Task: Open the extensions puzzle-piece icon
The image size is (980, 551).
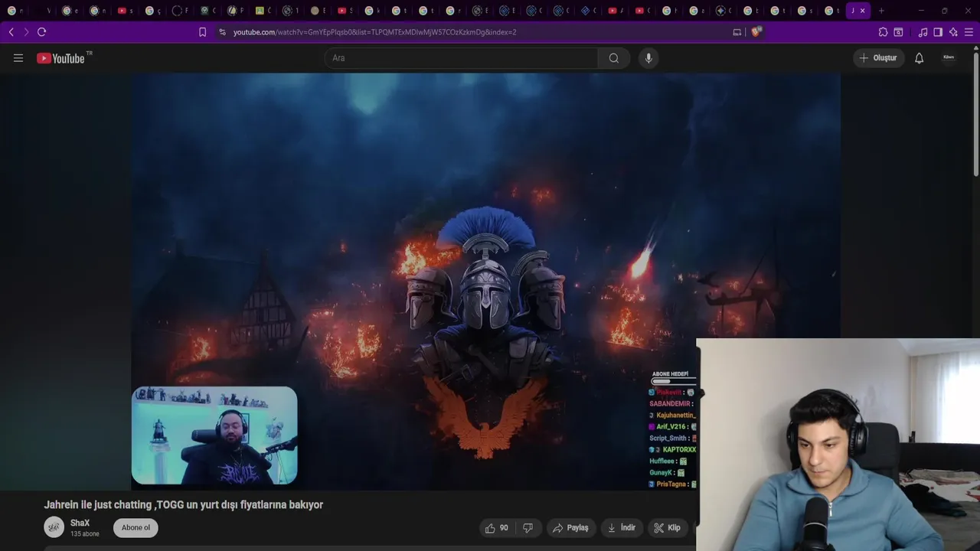Action: (x=883, y=32)
